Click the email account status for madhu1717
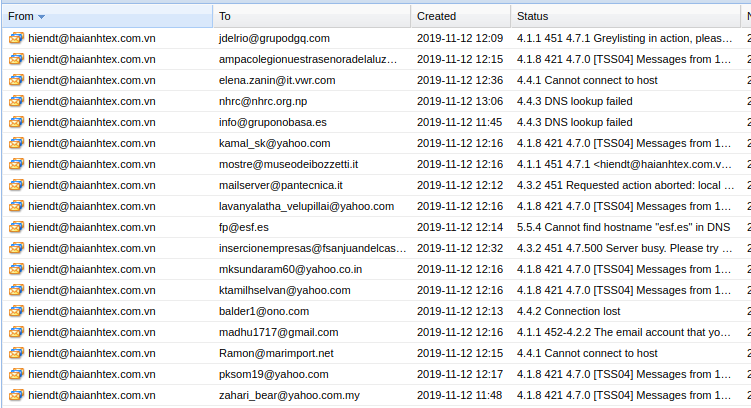Viewport: 751px width, 408px height. pyautogui.click(x=624, y=332)
